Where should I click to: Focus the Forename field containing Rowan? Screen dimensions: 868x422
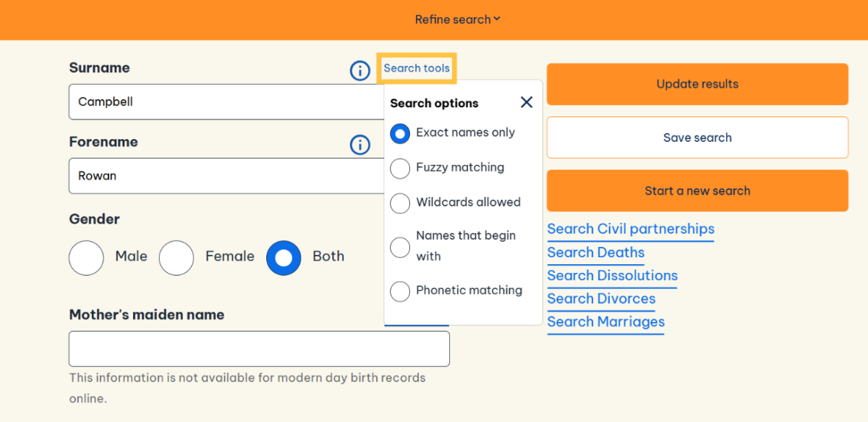[x=227, y=176]
